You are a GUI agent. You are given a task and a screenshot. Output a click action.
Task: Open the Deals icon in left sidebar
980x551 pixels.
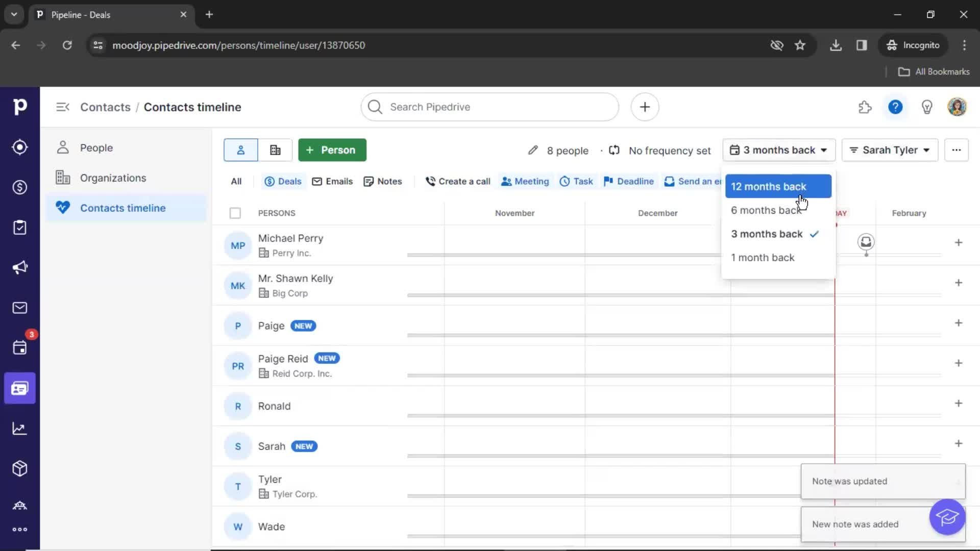19,187
